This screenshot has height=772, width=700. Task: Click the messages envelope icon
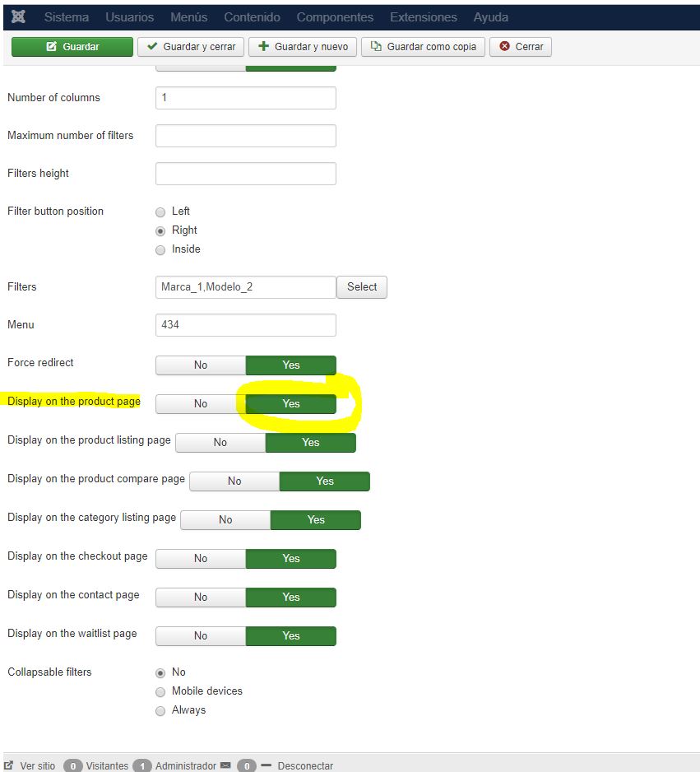click(225, 765)
